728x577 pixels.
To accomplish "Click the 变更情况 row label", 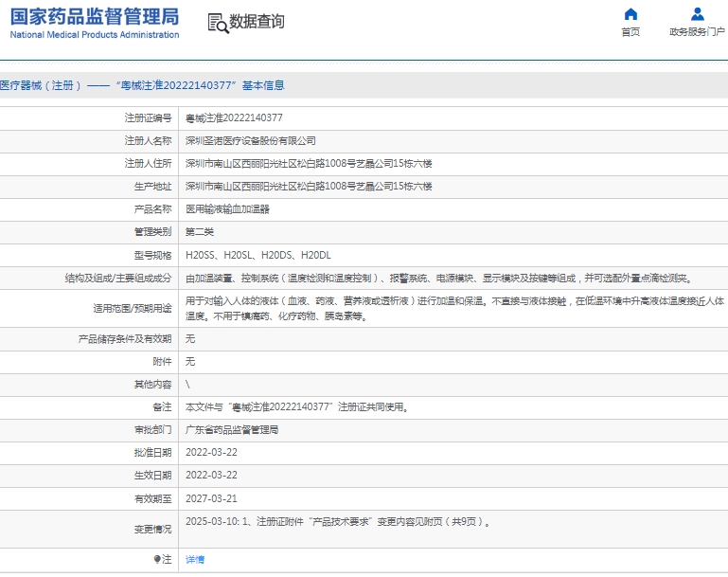I will click(x=152, y=529).
